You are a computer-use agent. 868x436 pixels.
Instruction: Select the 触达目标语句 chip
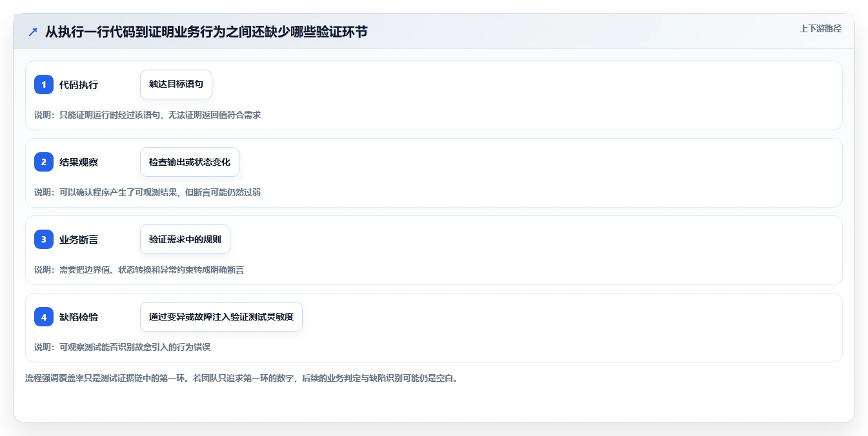click(x=176, y=84)
